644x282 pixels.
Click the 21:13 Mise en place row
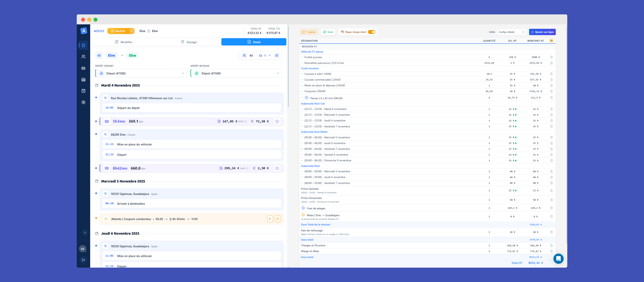[191, 144]
